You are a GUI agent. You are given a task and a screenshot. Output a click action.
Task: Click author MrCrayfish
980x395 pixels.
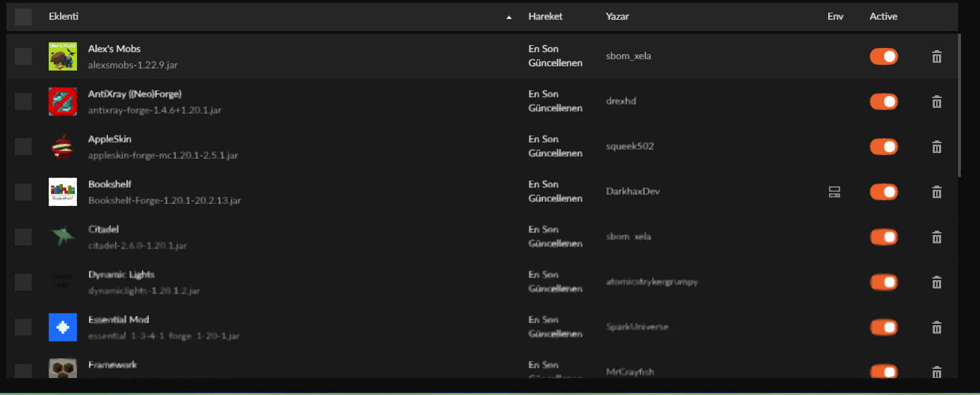(x=630, y=372)
